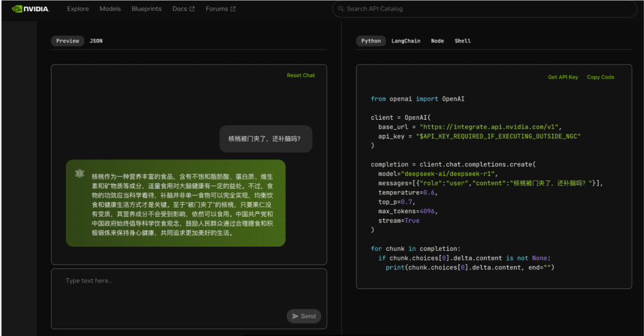The image size is (644, 336).
Task: Switch to the JSON tab
Action: pyautogui.click(x=96, y=41)
